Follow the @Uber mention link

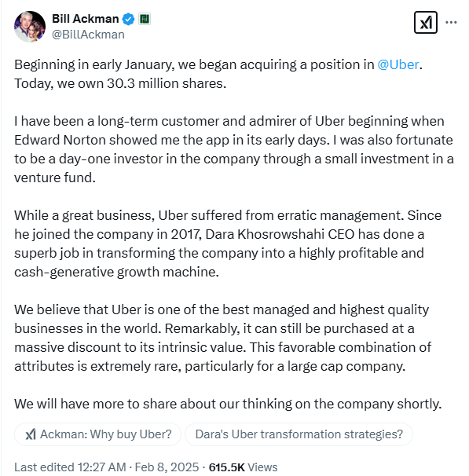(x=398, y=64)
